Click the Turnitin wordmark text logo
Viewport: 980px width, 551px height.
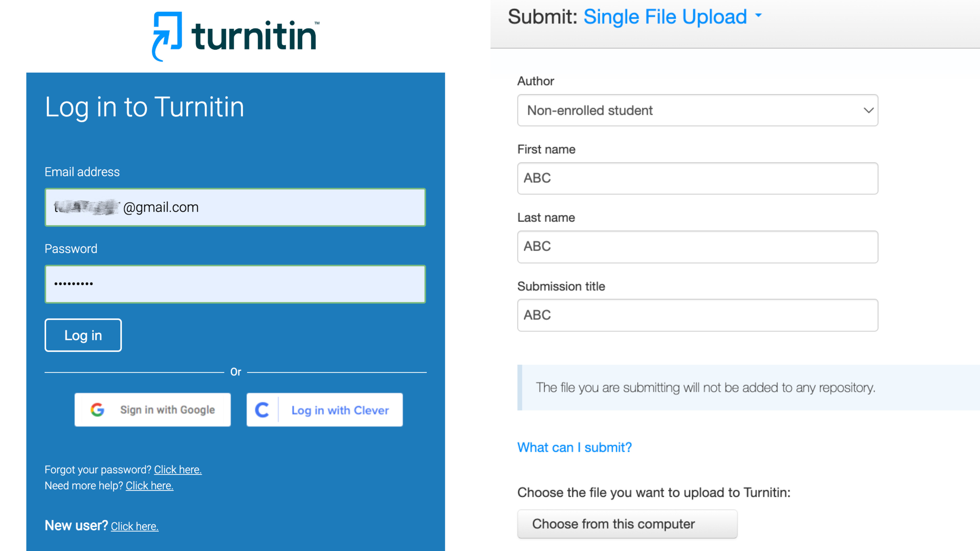click(x=255, y=36)
